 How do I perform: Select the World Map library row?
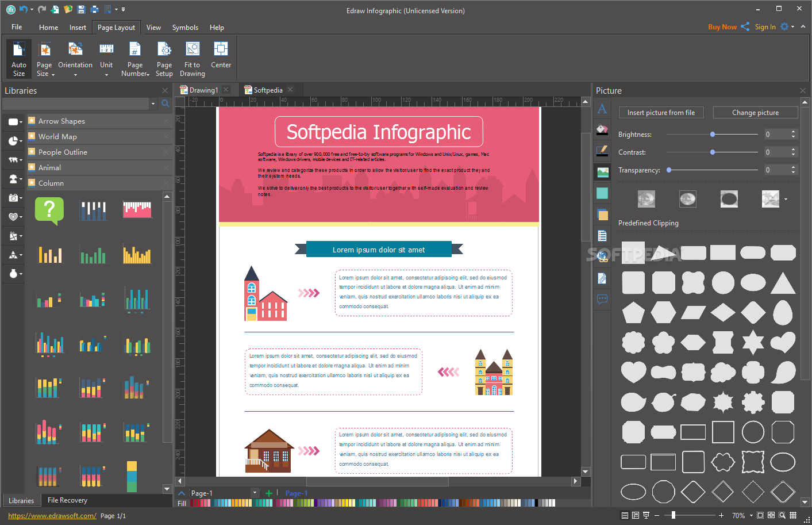[99, 136]
